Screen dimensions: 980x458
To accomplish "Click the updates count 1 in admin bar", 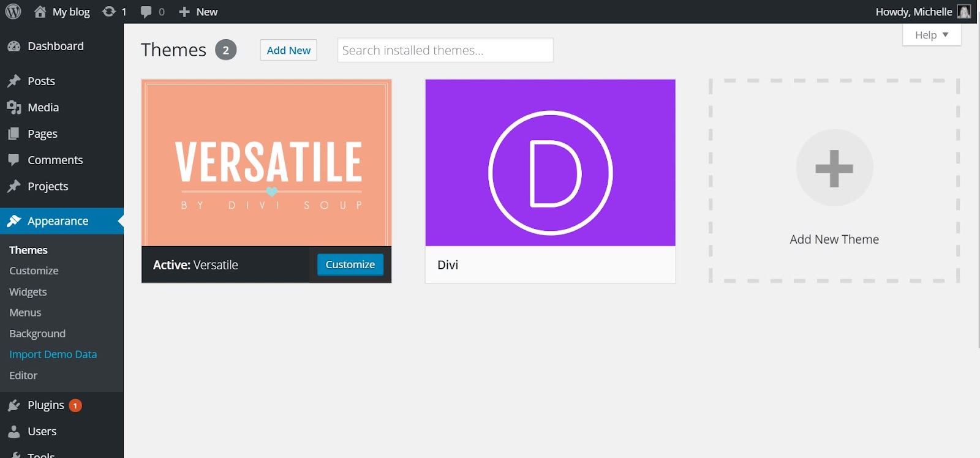I will pyautogui.click(x=124, y=12).
